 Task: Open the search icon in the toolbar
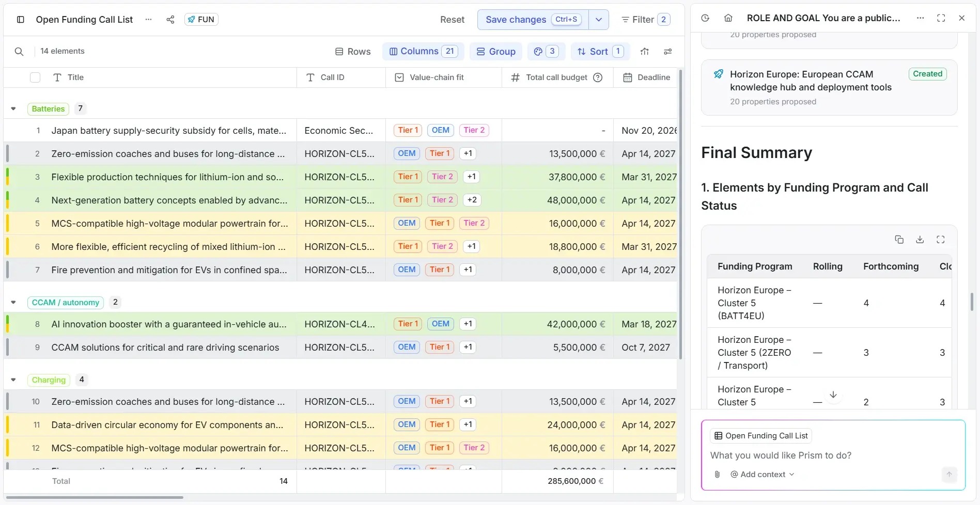(x=19, y=52)
